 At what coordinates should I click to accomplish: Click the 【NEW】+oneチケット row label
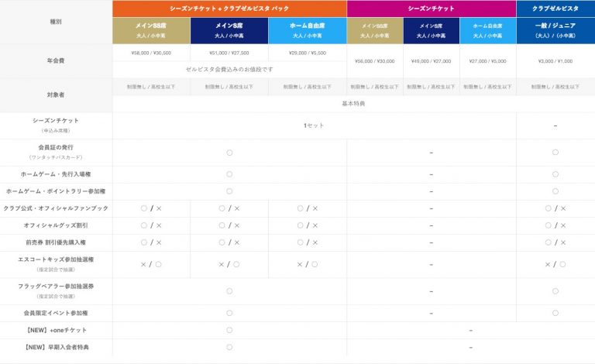click(56, 330)
